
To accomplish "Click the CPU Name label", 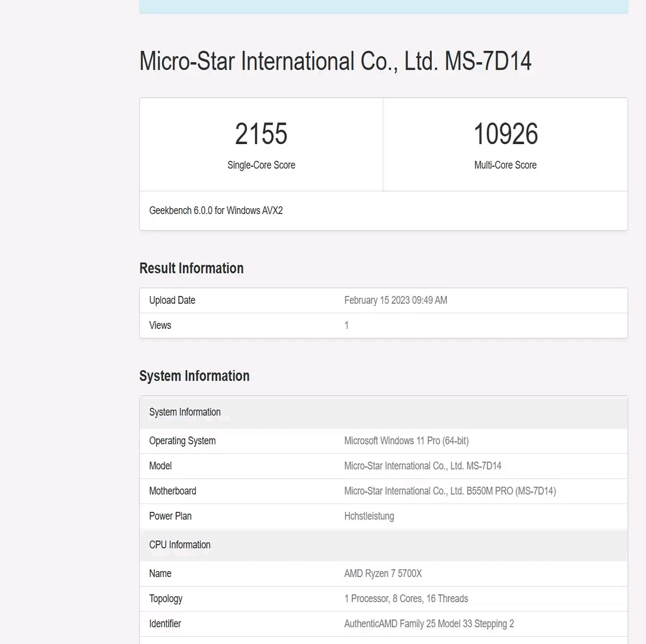I will (x=160, y=573).
